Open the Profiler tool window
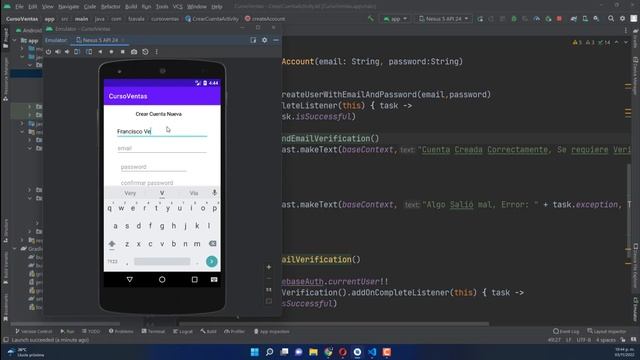This screenshot has width=640, height=360. click(235, 331)
